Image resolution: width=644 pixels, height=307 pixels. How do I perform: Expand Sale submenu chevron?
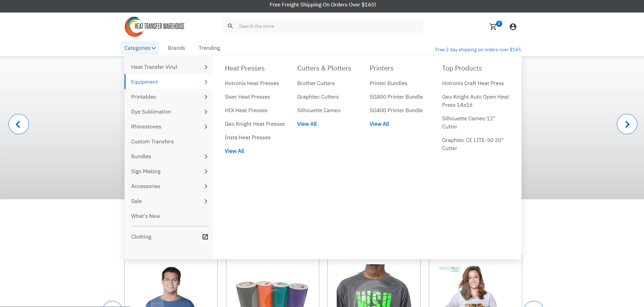[206, 201]
